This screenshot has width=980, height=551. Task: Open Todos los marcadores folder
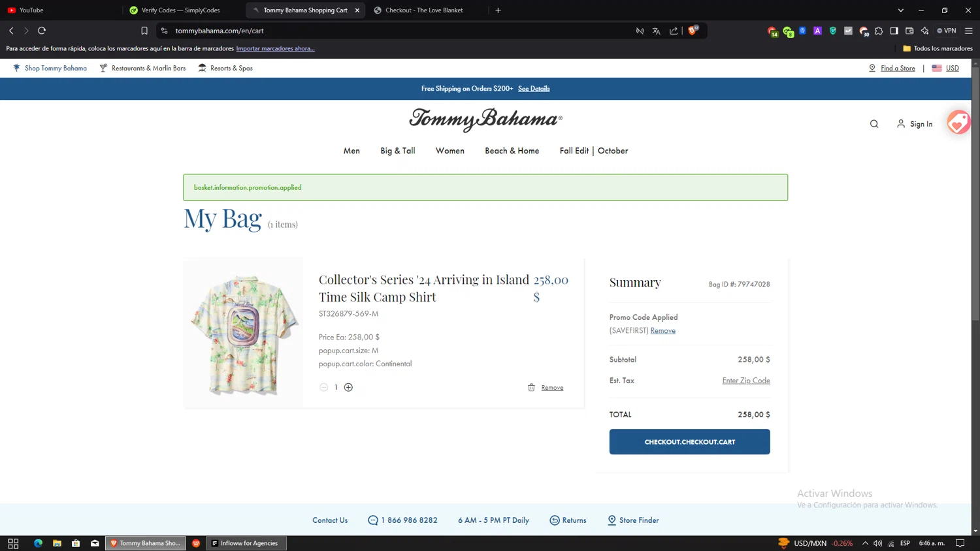click(x=938, y=48)
